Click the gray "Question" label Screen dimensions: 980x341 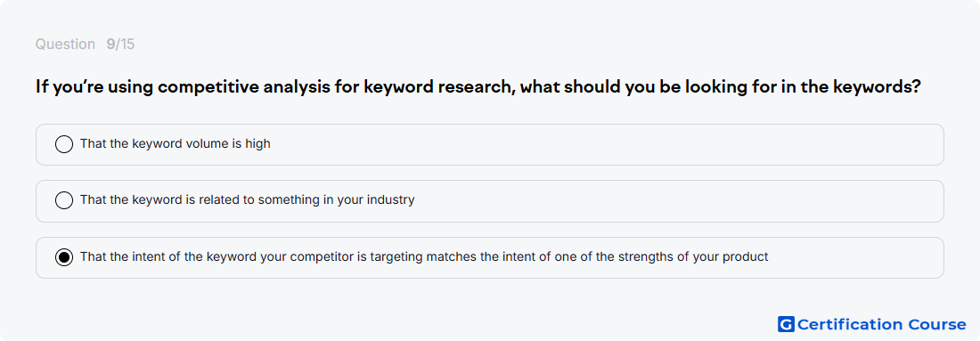pyautogui.click(x=65, y=45)
